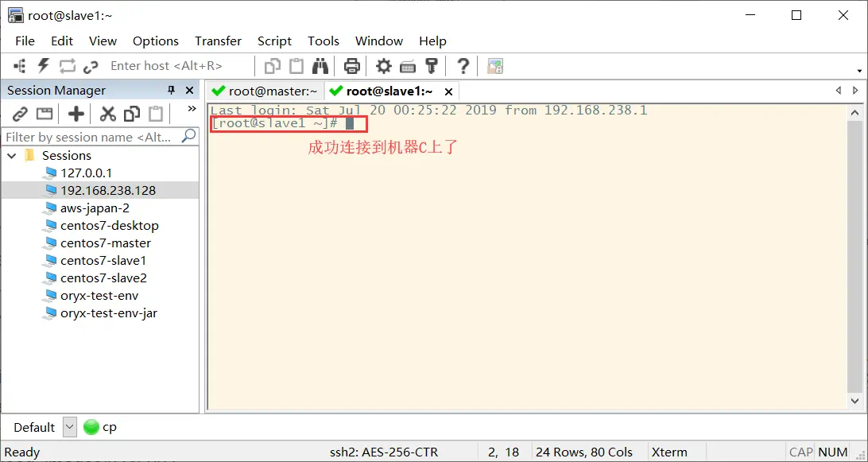Open session properties with the gear icon
Viewport: 868px width, 462px height.
pyautogui.click(x=383, y=66)
